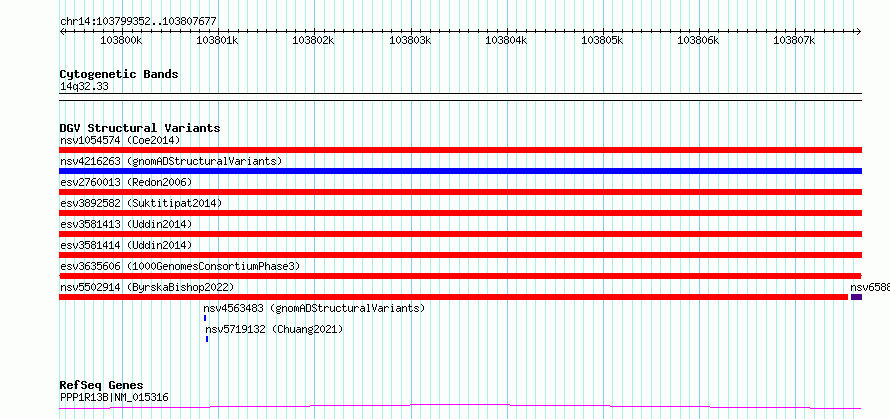Viewport: 890px width, 419px height.
Task: Click the 103801k ruler tick label
Action: pos(217,40)
